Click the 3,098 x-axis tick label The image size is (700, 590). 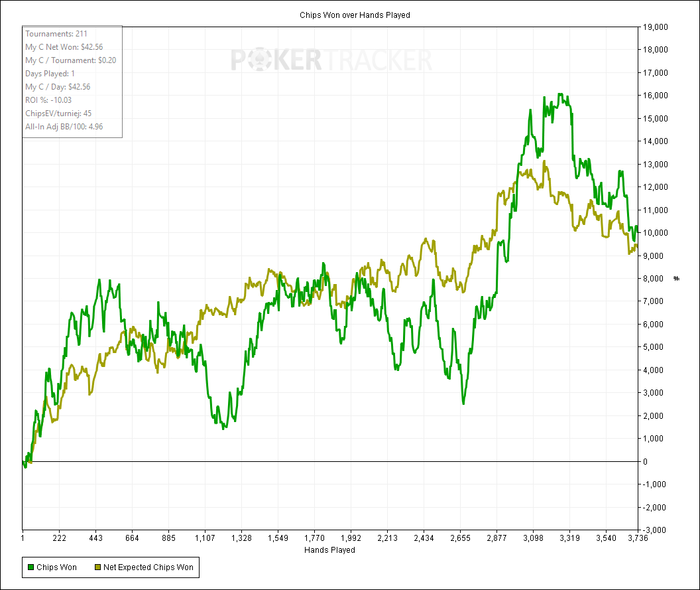(533, 538)
